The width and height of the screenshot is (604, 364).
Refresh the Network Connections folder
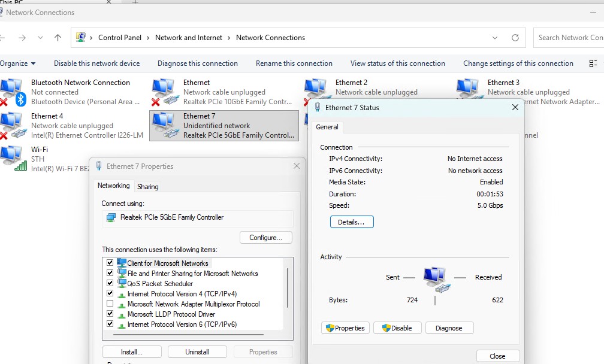[515, 38]
